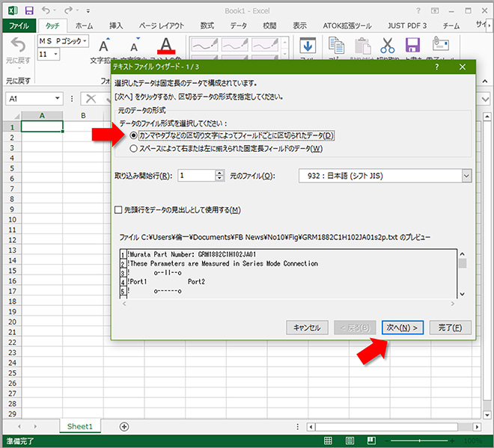Image resolution: width=494 pixels, height=448 pixels.
Task: Select delimited data radio option (D)
Action: (133, 135)
